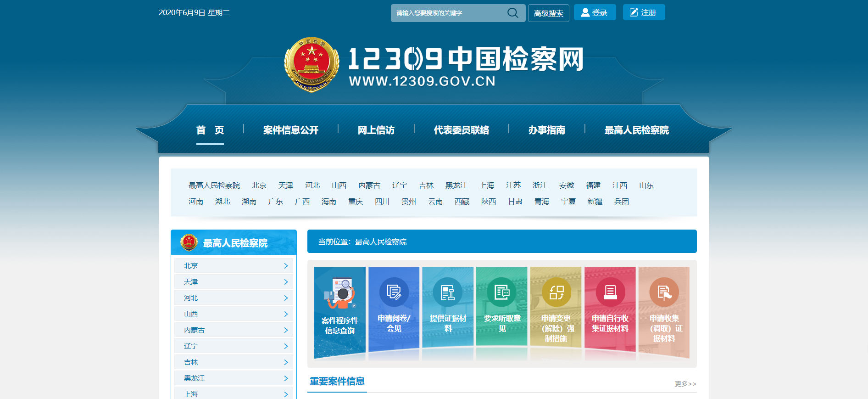Image resolution: width=868 pixels, height=399 pixels.
Task: Click the 12309 national emblem logo
Action: coord(312,65)
